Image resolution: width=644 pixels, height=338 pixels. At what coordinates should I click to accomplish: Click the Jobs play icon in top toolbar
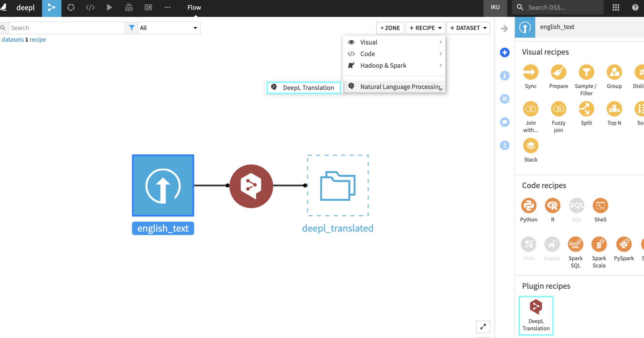[x=109, y=8]
